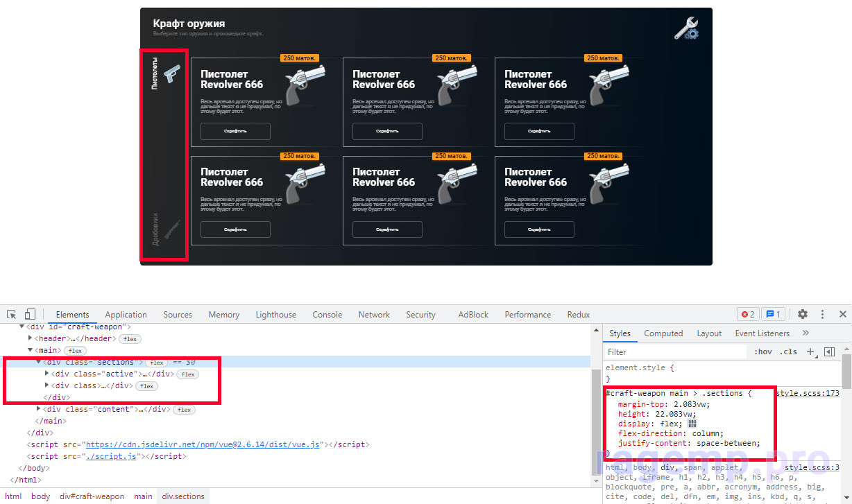Open the flexbox editor icon next to display
This screenshot has width=852, height=504.
pos(692,424)
